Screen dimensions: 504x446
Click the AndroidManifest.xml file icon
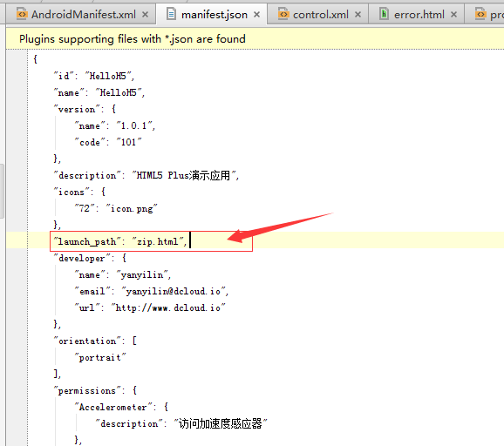[x=22, y=15]
